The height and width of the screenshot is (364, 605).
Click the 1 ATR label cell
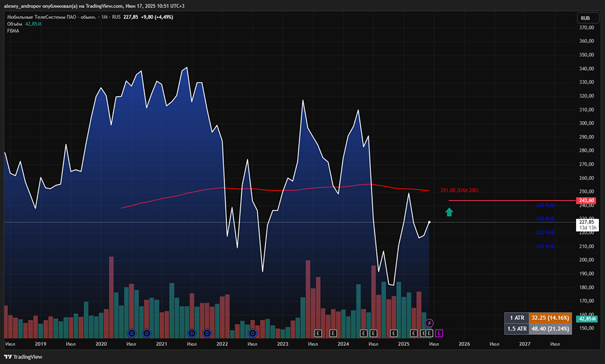(x=517, y=317)
